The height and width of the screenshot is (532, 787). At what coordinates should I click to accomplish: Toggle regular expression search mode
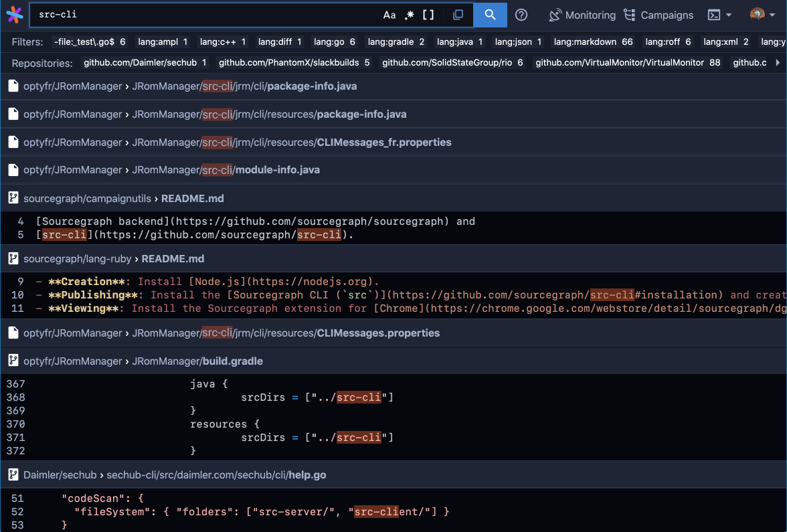pos(410,15)
